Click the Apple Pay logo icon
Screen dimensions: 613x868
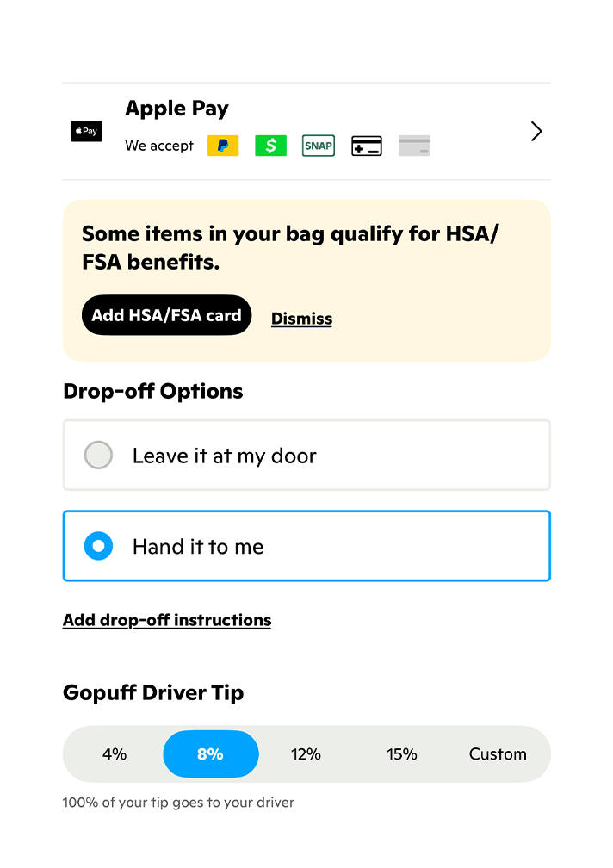point(86,132)
